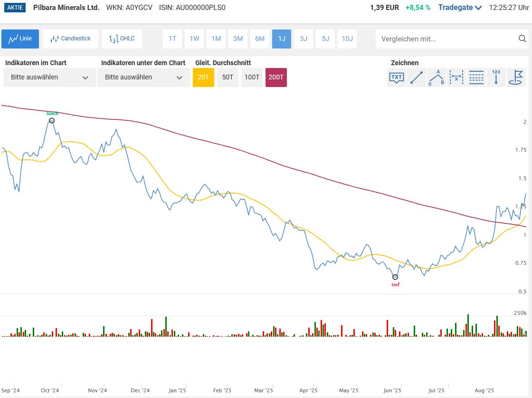The image size is (532, 398).
Task: Click the search magnifier icon
Action: click(x=522, y=39)
